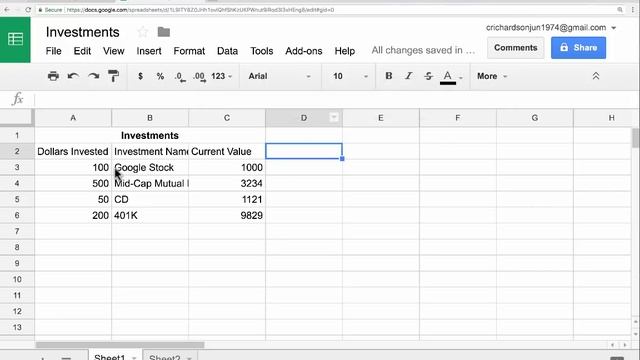640x360 pixels.
Task: Decrease decimal places
Action: [x=180, y=77]
